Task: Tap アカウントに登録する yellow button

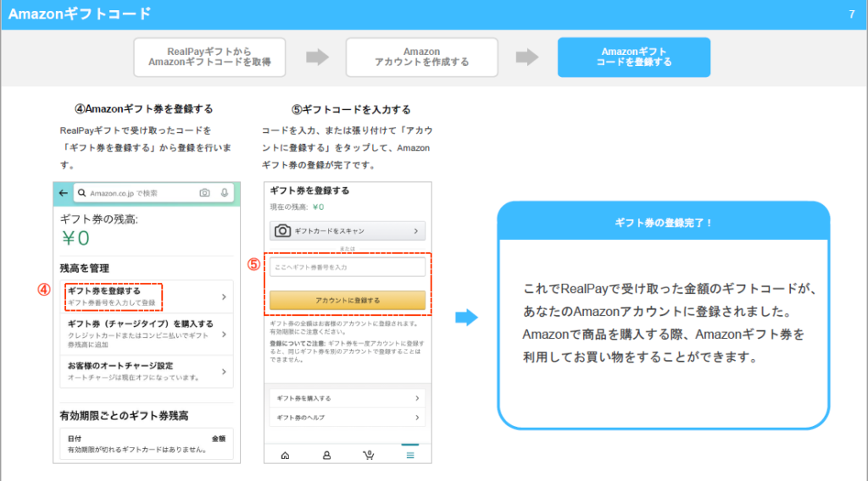Action: pyautogui.click(x=348, y=301)
